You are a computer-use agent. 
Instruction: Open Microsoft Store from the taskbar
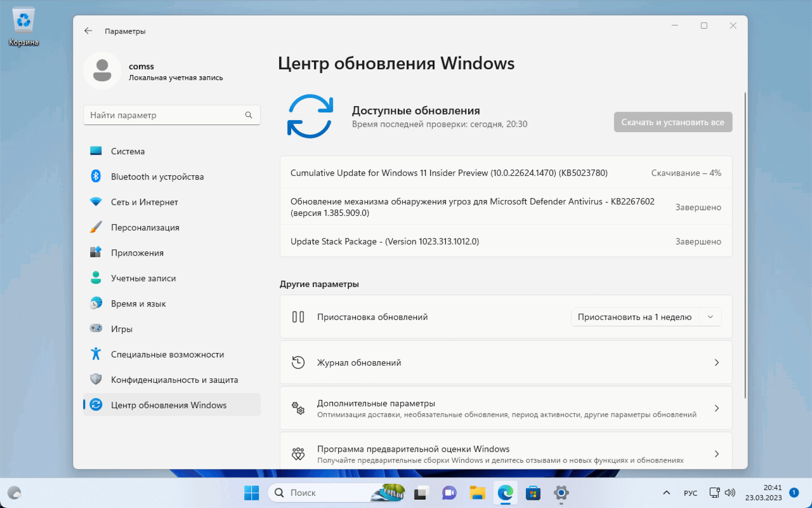[x=533, y=493]
